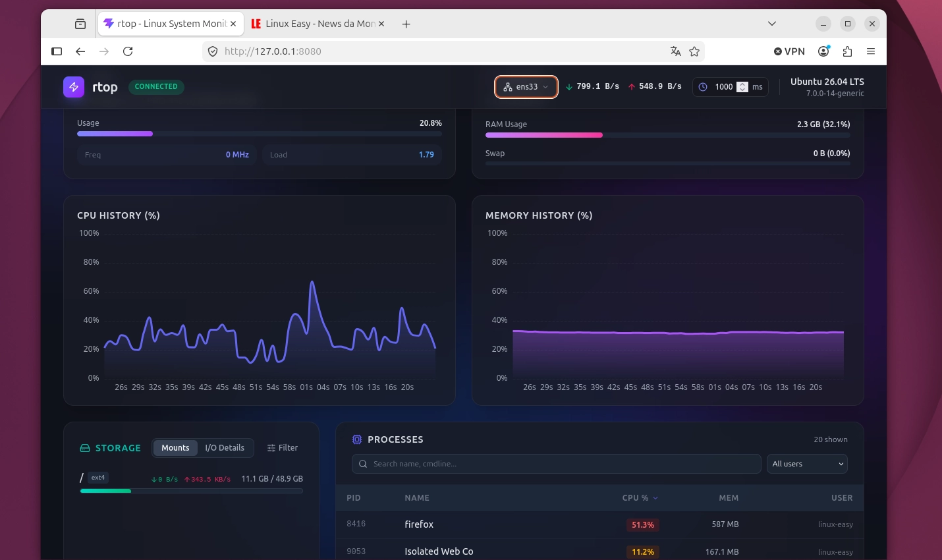This screenshot has height=560, width=942.
Task: Select the firefox process row
Action: click(x=599, y=524)
